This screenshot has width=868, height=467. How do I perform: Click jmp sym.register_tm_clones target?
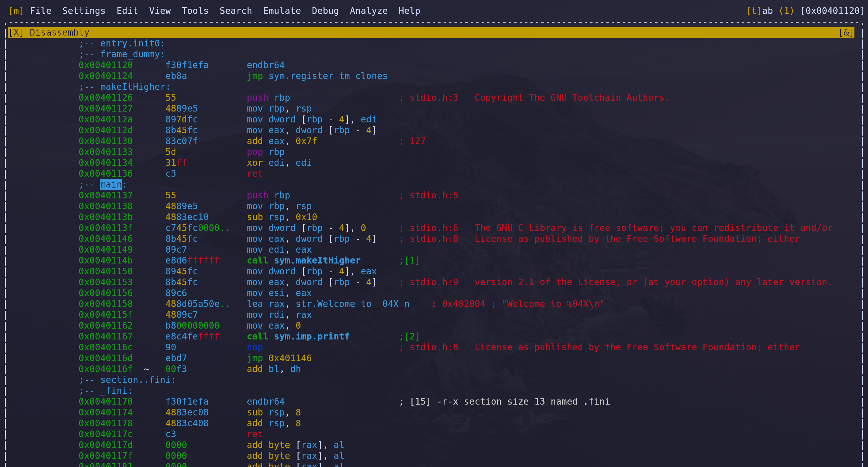(x=328, y=76)
